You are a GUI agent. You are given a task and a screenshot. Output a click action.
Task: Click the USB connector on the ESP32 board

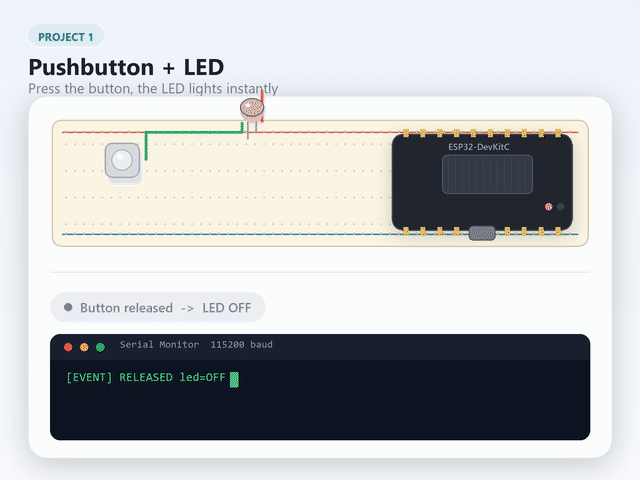(x=482, y=233)
